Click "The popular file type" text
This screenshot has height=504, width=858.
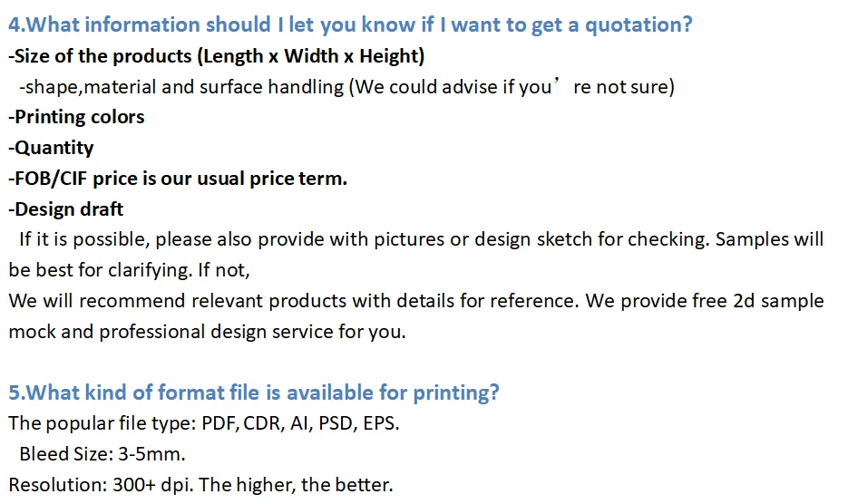(x=100, y=423)
